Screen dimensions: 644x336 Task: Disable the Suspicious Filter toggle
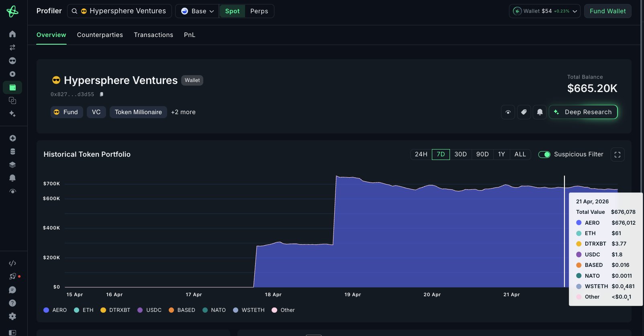[x=544, y=155]
